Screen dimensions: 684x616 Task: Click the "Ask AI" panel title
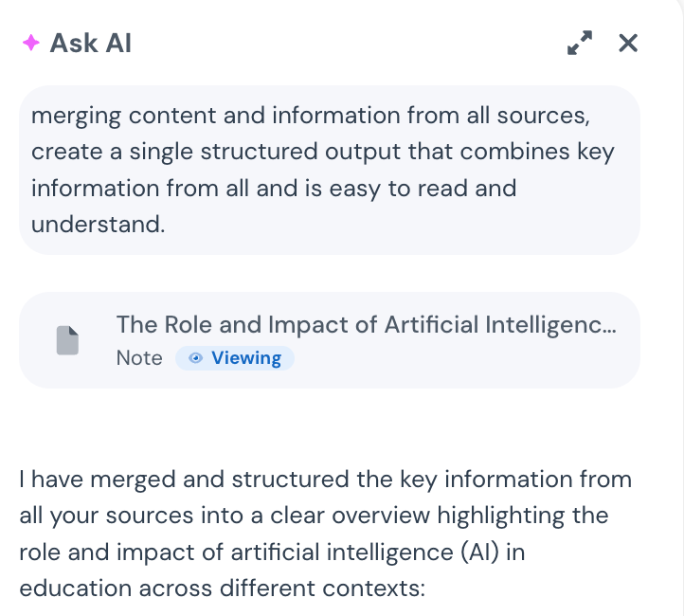pos(90,44)
